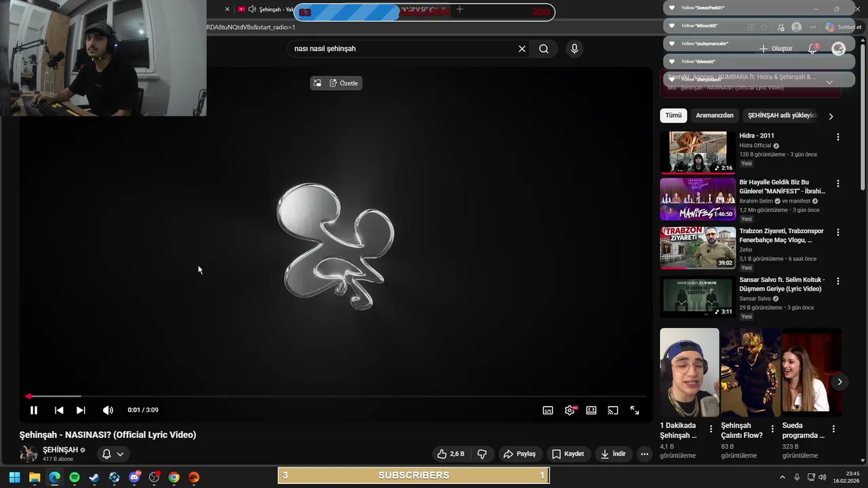Select the Aramanızdan filter chip
The image size is (868, 488).
pos(715,116)
